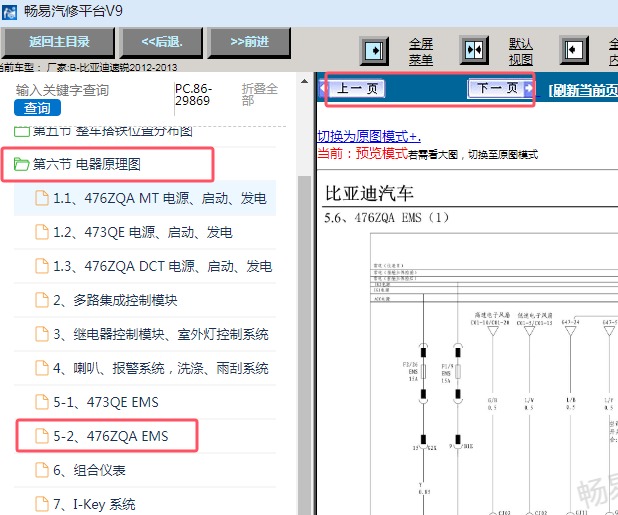Click the document icon beside 1.2、473QE
This screenshot has width=618, height=515.
[x=42, y=232]
